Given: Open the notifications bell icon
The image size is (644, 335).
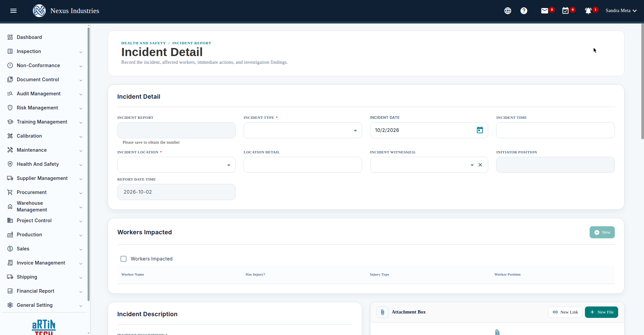Looking at the screenshot, I should (588, 11).
